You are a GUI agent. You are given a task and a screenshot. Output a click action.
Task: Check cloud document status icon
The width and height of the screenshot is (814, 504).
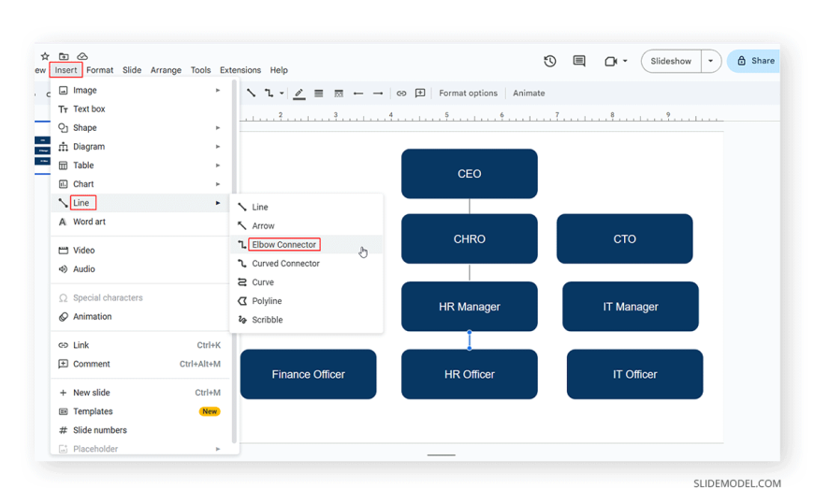point(82,56)
